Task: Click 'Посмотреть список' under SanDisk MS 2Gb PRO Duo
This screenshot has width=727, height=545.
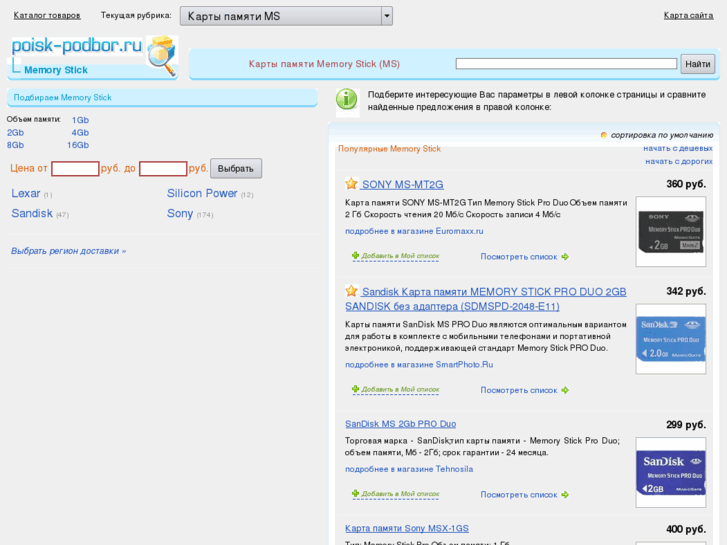Action: (x=519, y=494)
